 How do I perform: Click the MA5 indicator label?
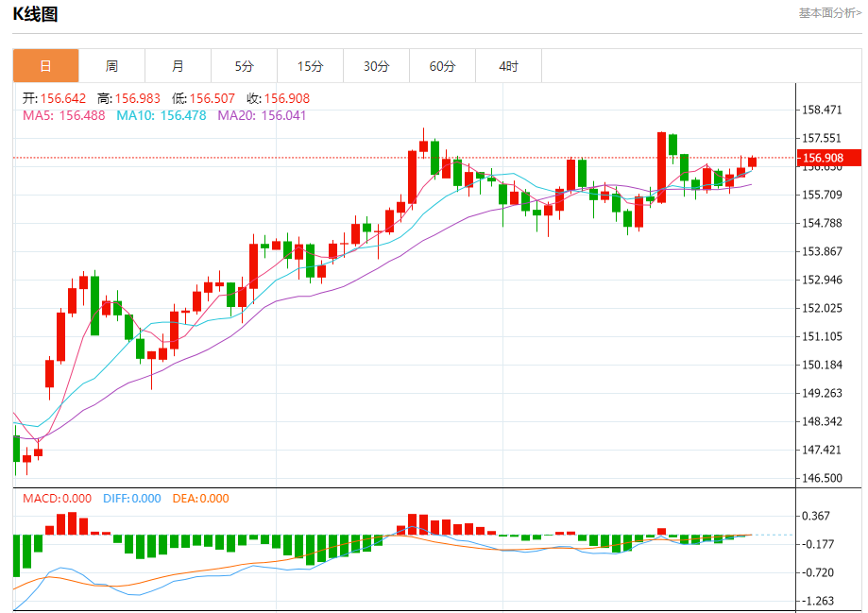click(63, 115)
